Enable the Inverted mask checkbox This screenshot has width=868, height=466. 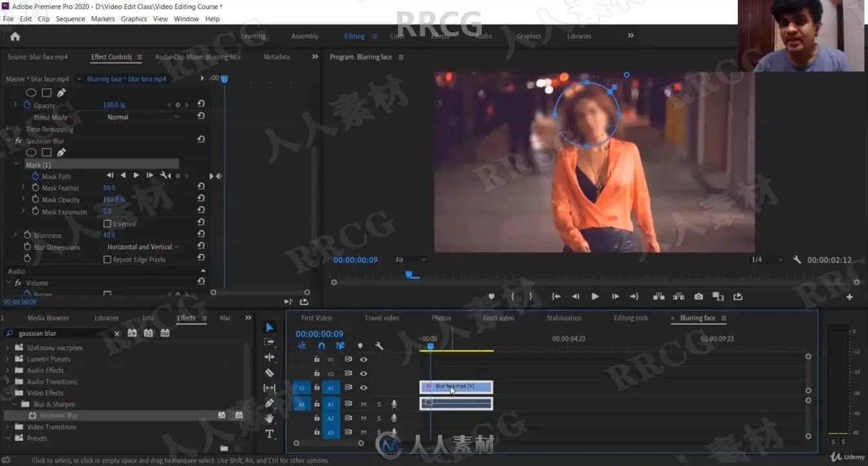pos(107,224)
